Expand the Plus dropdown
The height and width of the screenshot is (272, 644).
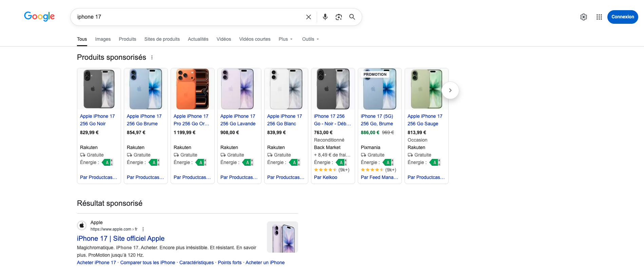coord(286,39)
